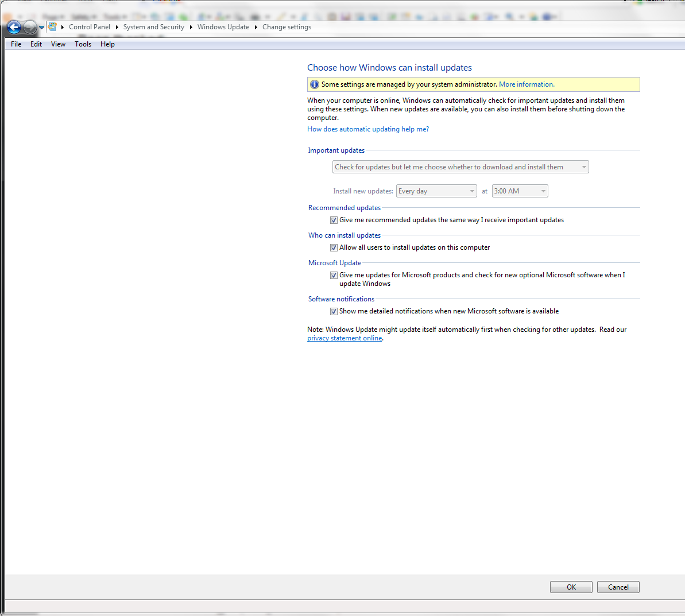Toggle 'Allow all users to install updates' checkbox
Screen dimensions: 685x616
point(334,247)
